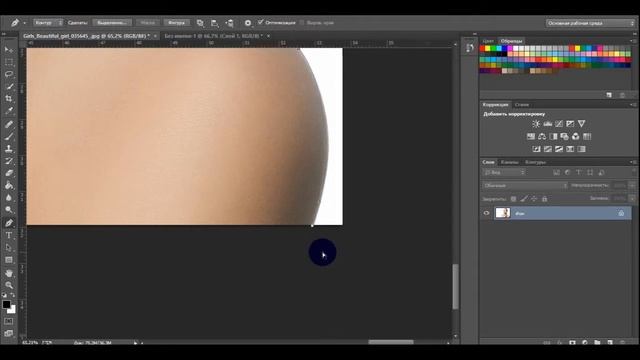The height and width of the screenshot is (360, 640).
Task: Open pen mode dropdown in options bar
Action: 48,22
